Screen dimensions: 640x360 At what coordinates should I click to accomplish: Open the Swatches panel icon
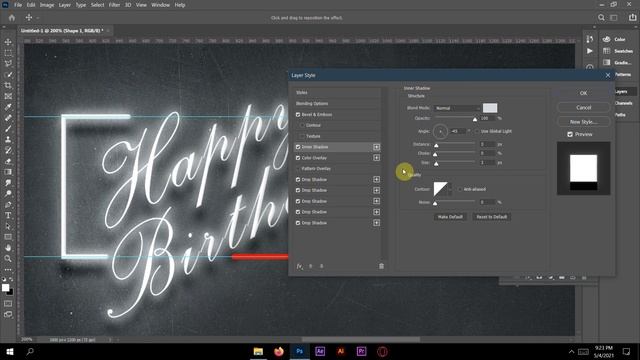click(607, 51)
